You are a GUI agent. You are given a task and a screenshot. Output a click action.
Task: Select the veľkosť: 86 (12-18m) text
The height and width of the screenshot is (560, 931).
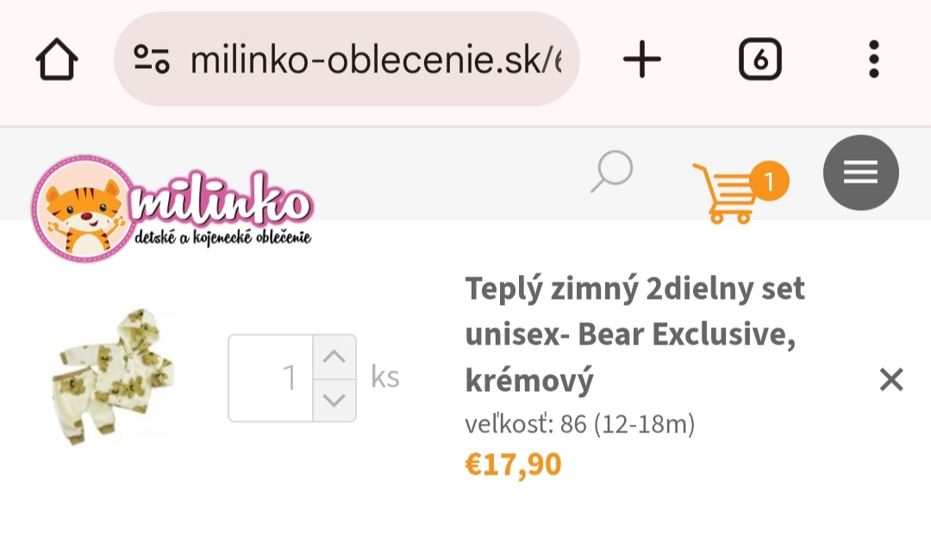[x=579, y=424]
